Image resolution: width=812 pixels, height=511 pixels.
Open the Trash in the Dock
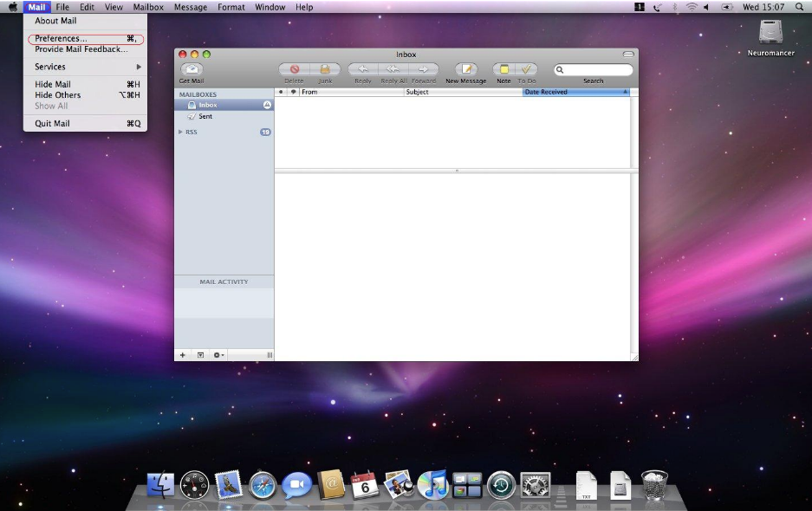coord(654,485)
